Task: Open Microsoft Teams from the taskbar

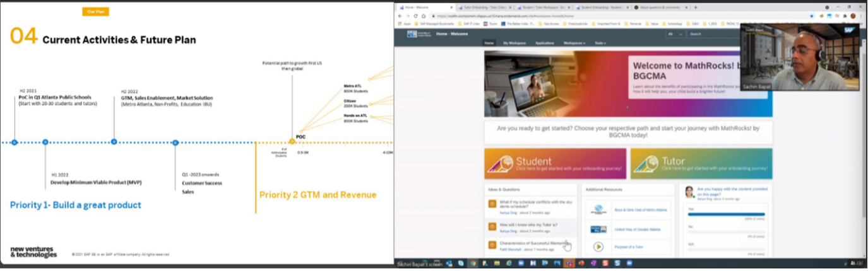Action: click(x=569, y=263)
